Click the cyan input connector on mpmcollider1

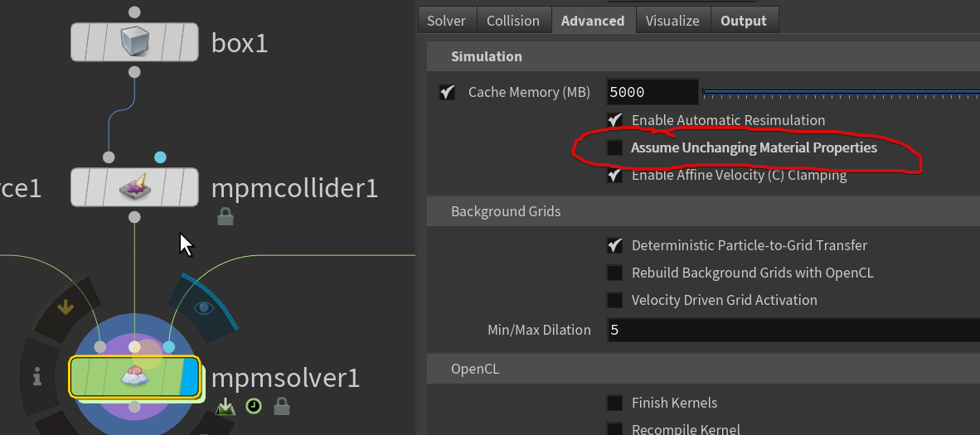pos(160,157)
